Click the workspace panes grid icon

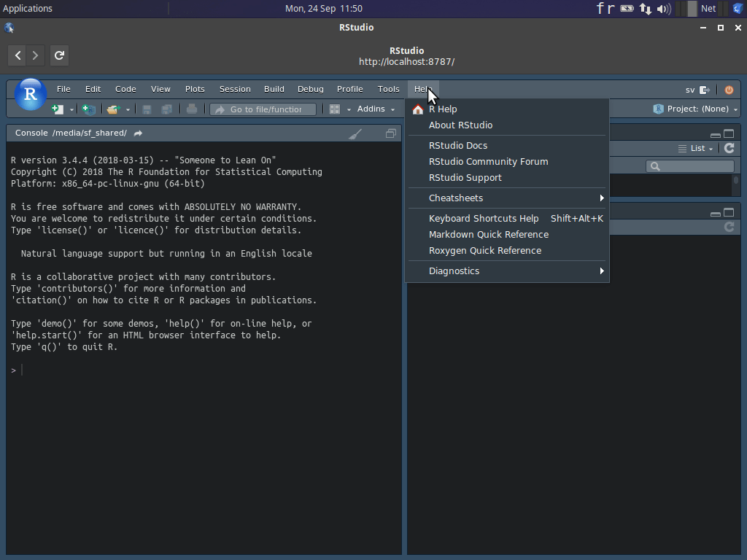pos(335,109)
